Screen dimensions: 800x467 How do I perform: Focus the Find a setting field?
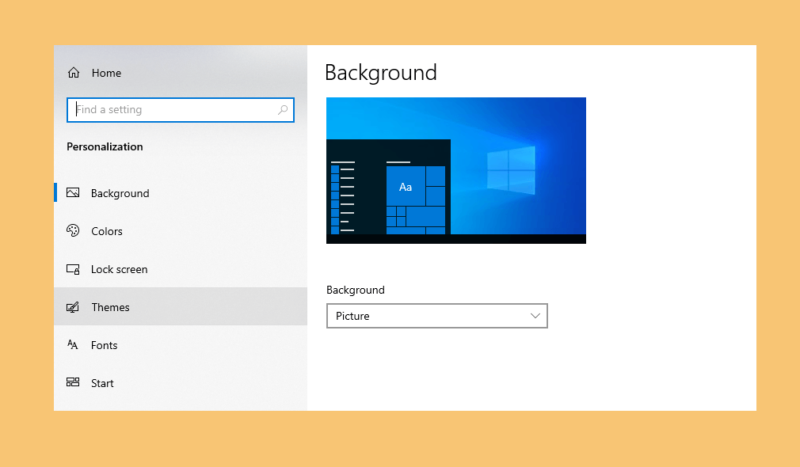pyautogui.click(x=180, y=110)
